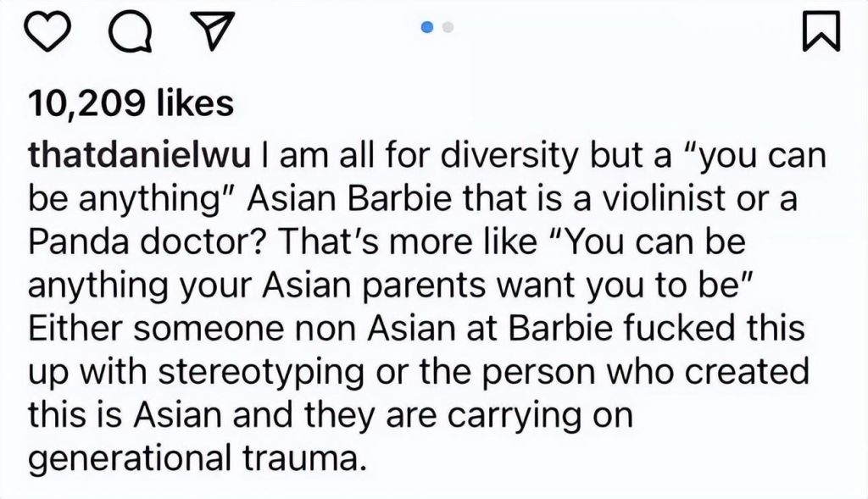Save the post with the bookmark icon

(821, 31)
